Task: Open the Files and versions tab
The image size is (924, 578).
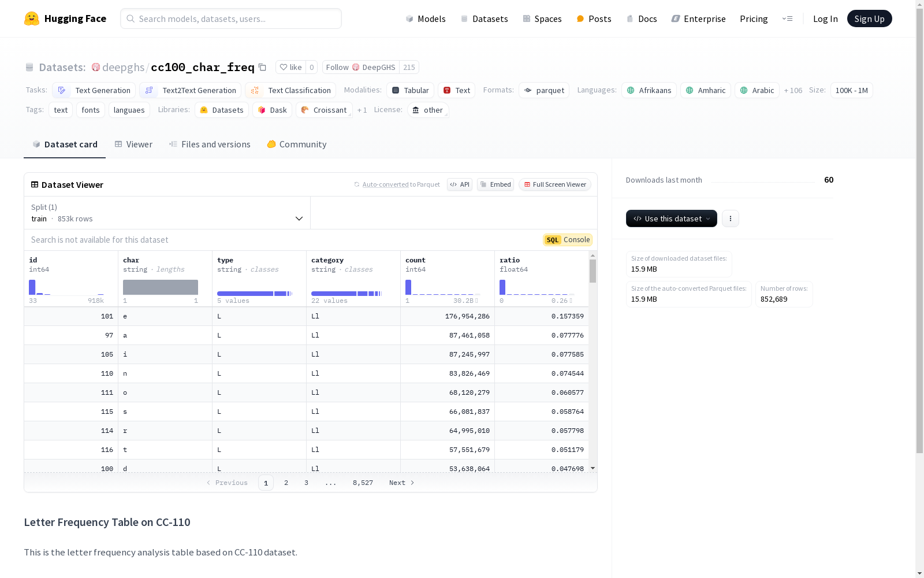Action: 210,144
